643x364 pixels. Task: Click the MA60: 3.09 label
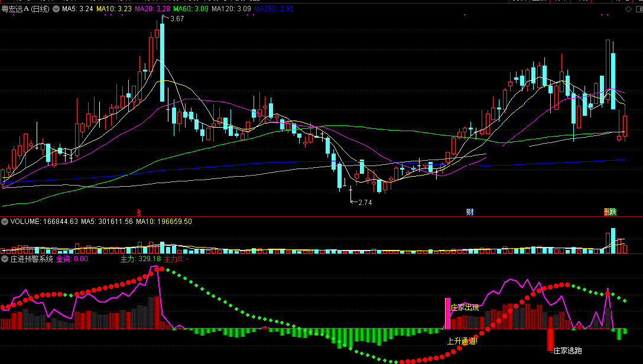(191, 9)
